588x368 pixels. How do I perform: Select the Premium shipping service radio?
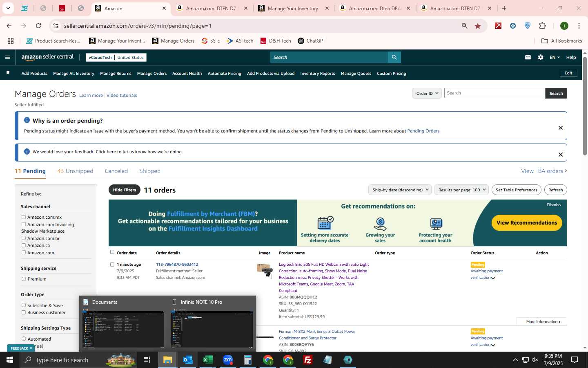pyautogui.click(x=24, y=279)
